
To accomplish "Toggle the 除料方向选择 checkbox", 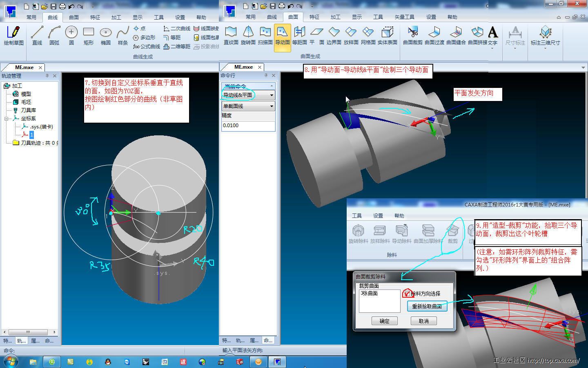I will coord(407,294).
